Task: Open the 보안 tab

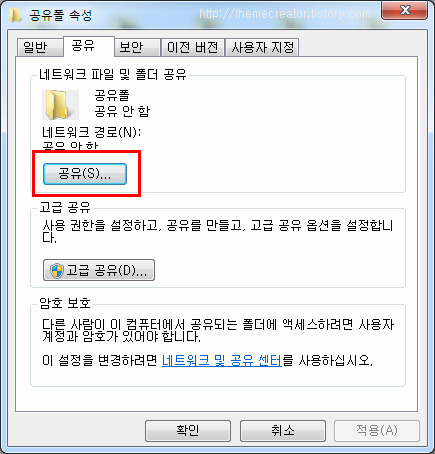Action: pyautogui.click(x=137, y=47)
